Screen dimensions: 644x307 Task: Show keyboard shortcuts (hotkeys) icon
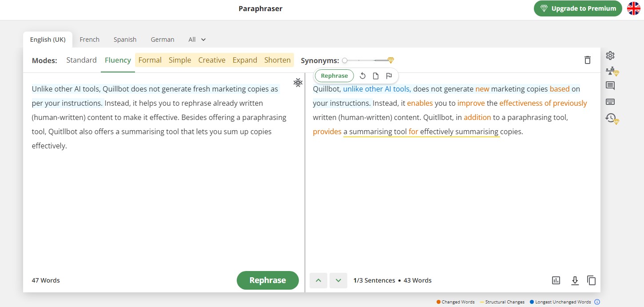(x=610, y=102)
